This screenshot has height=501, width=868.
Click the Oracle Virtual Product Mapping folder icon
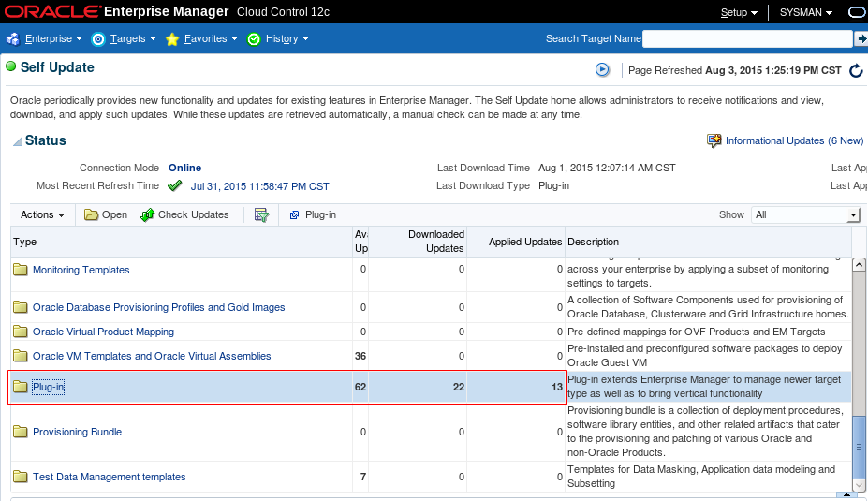pos(21,332)
